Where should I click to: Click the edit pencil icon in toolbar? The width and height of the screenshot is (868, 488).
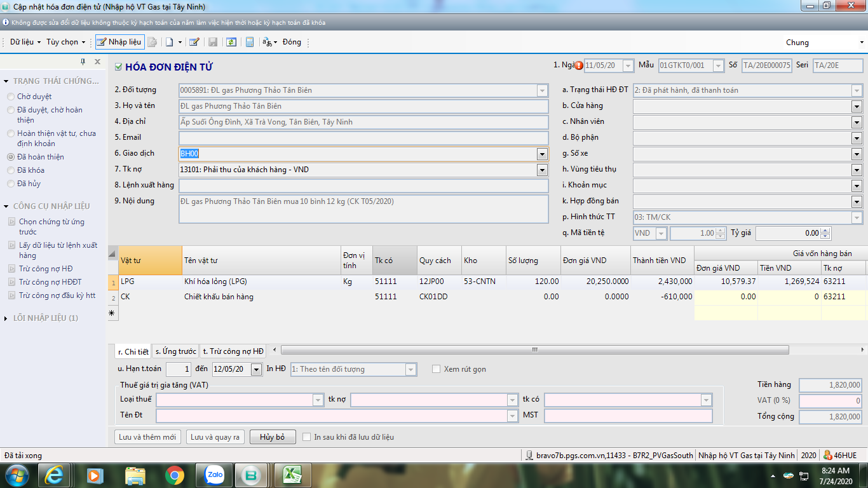click(x=194, y=42)
